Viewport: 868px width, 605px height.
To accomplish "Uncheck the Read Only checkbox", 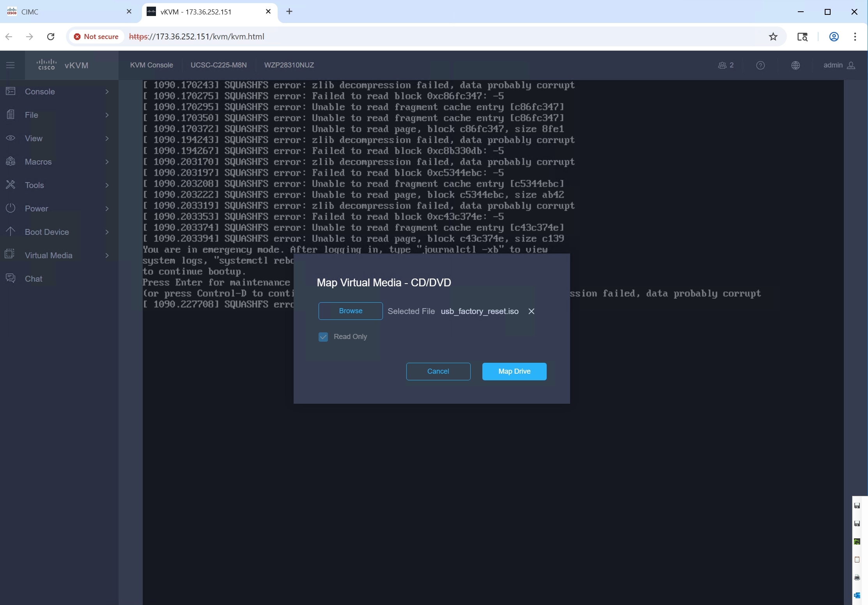I will click(323, 337).
